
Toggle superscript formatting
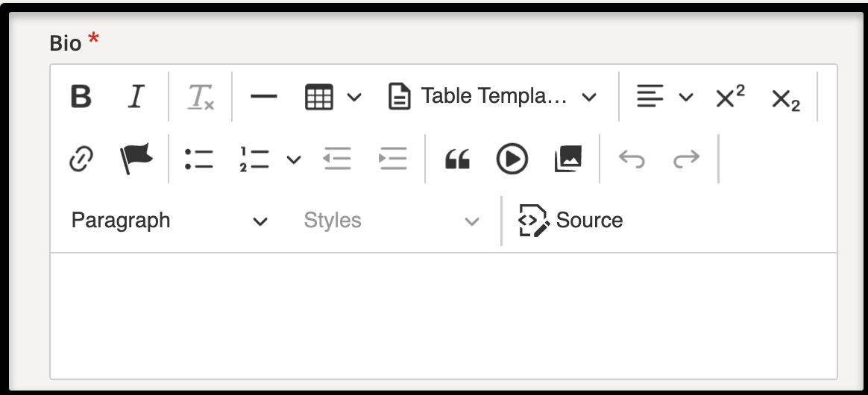click(x=730, y=97)
